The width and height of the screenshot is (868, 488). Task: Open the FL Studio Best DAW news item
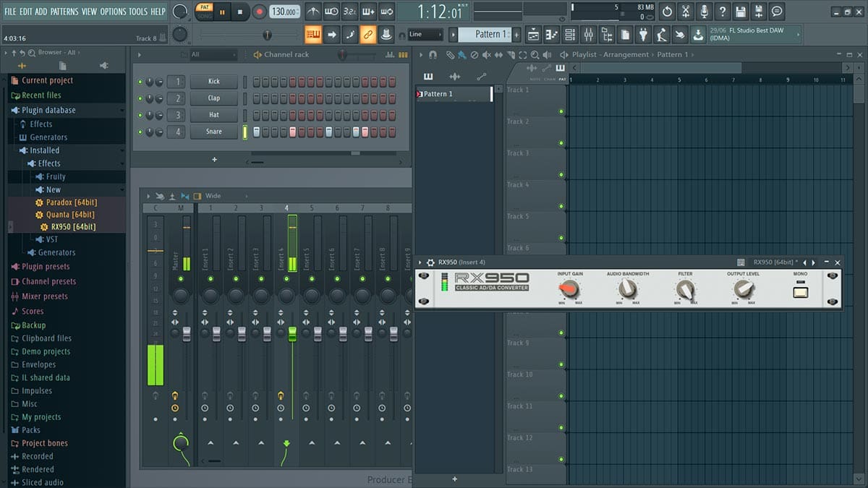click(755, 34)
